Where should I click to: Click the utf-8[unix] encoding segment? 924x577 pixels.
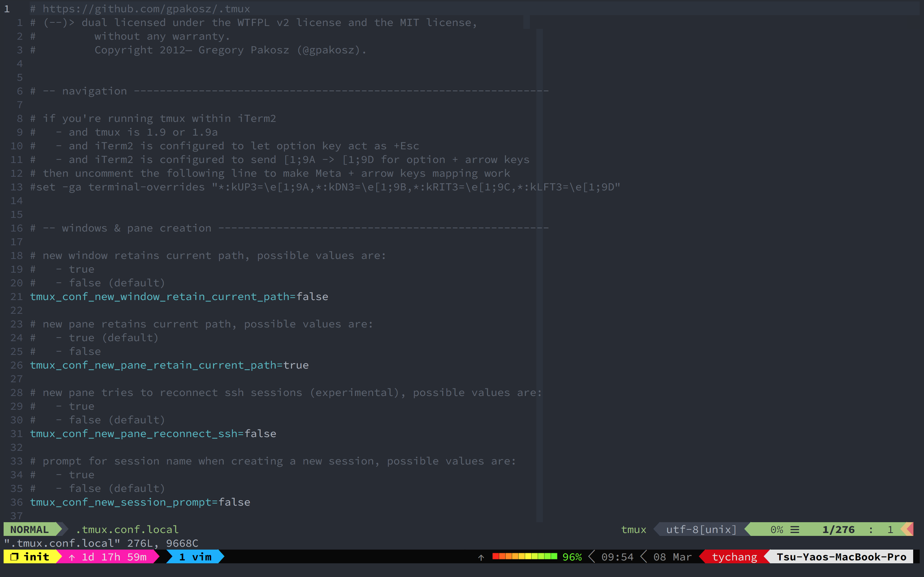click(x=701, y=530)
